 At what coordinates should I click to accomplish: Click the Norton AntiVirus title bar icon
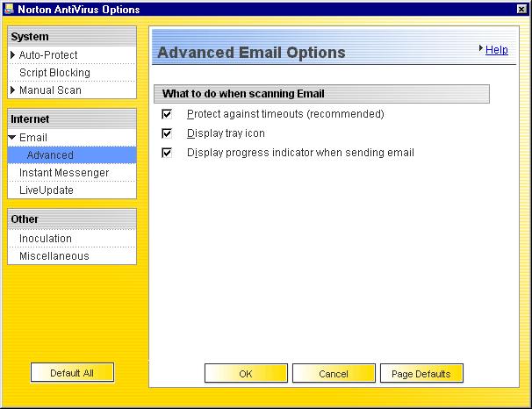coord(9,9)
